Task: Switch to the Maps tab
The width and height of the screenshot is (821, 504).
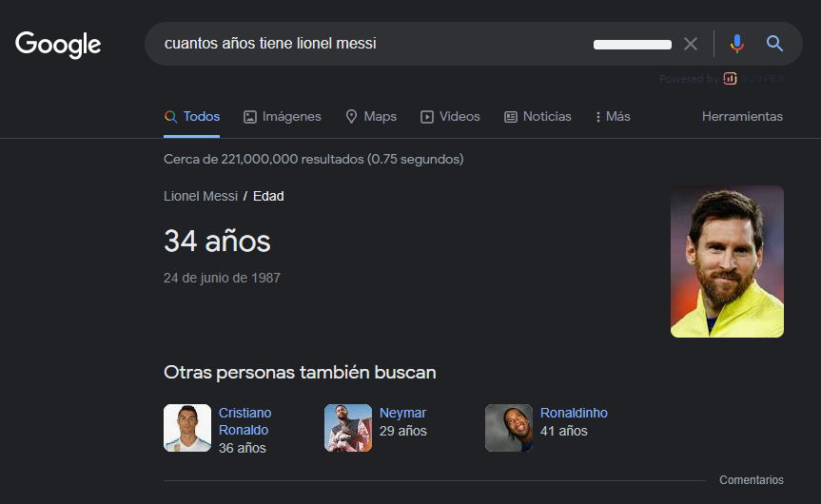Action: pos(371,116)
